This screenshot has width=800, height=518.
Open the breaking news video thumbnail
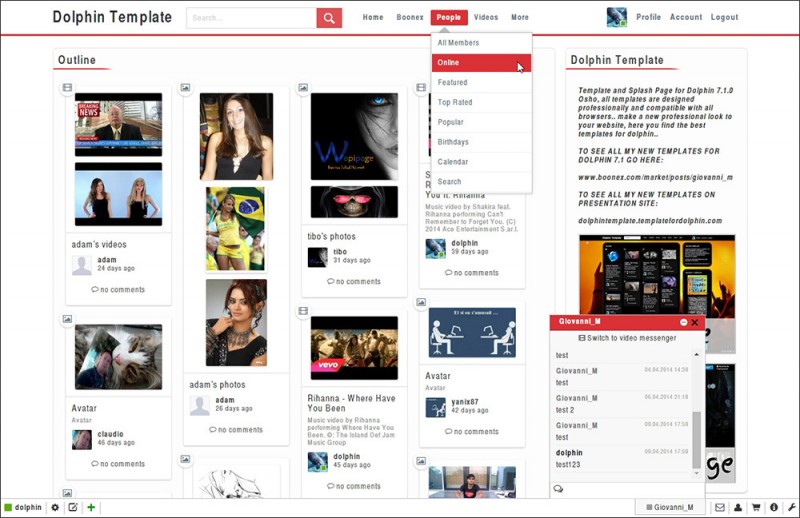point(118,125)
